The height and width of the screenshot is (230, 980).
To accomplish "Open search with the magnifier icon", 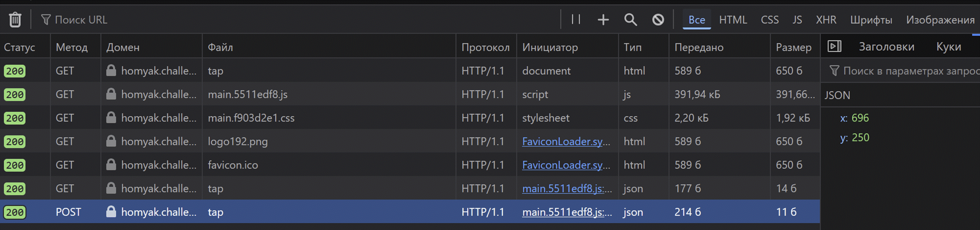I will [630, 19].
